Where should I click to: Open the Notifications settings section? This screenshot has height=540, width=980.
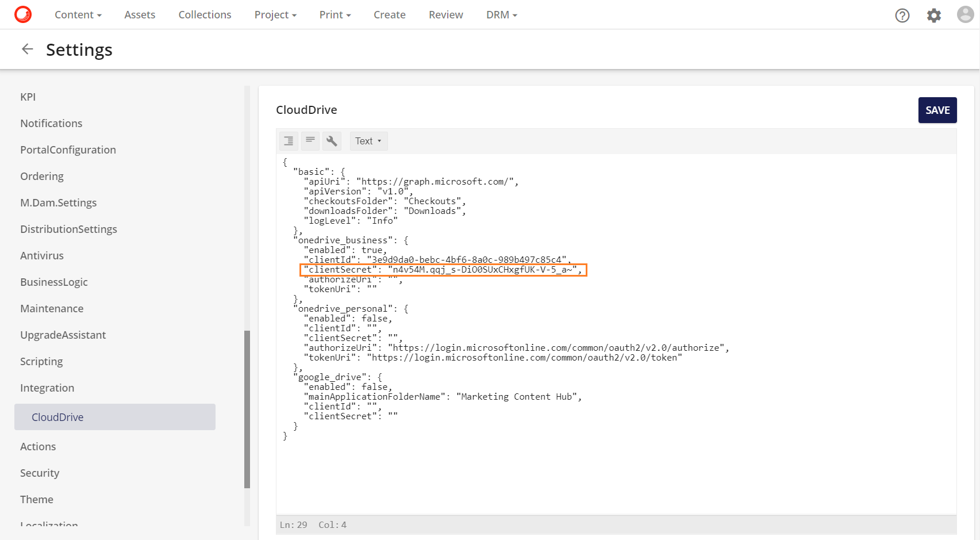[x=51, y=123]
